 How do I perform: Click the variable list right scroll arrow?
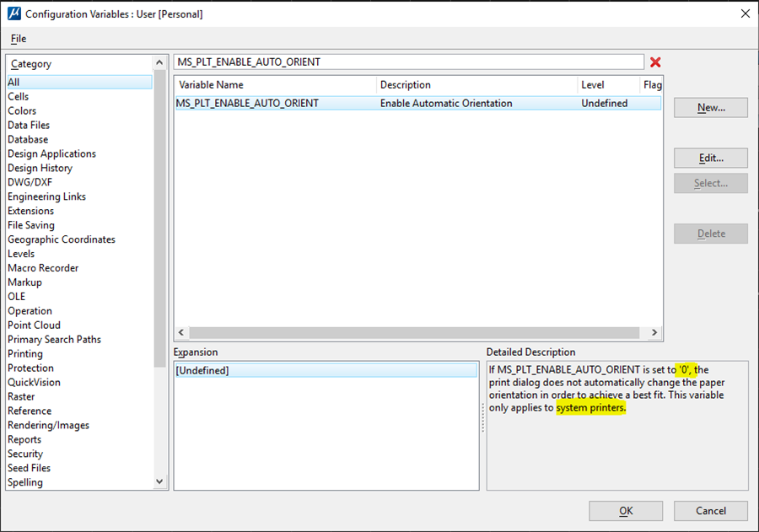coord(654,332)
